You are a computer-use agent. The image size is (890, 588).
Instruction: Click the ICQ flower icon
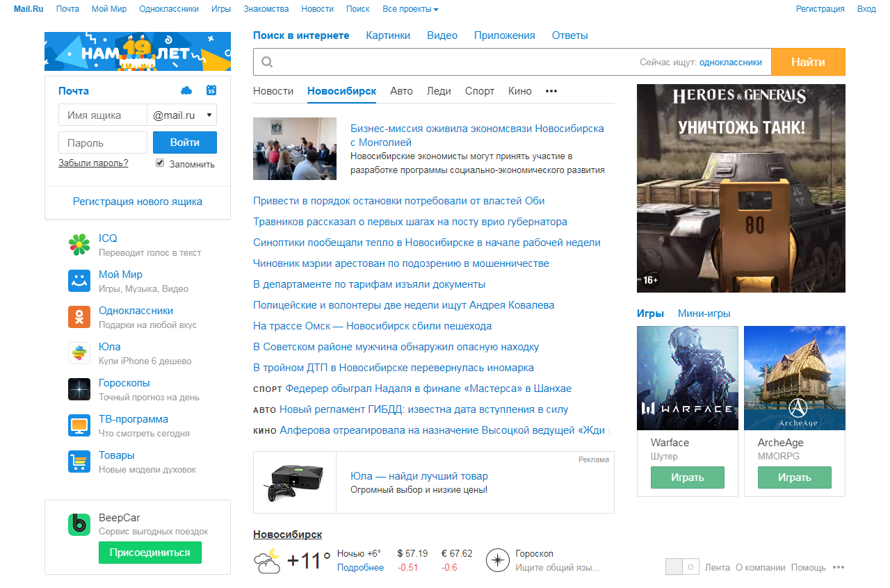coord(79,245)
